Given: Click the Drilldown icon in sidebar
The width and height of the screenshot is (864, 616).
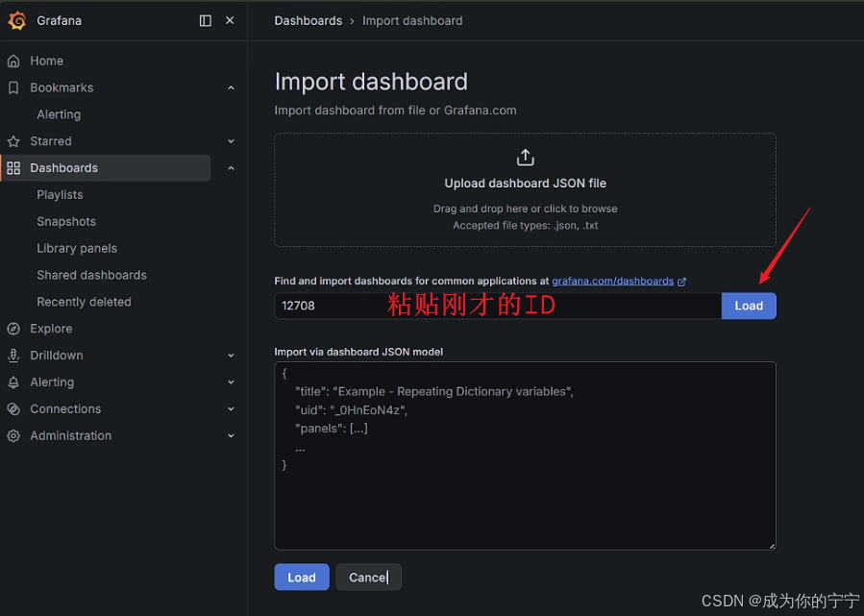Looking at the screenshot, I should click(13, 356).
